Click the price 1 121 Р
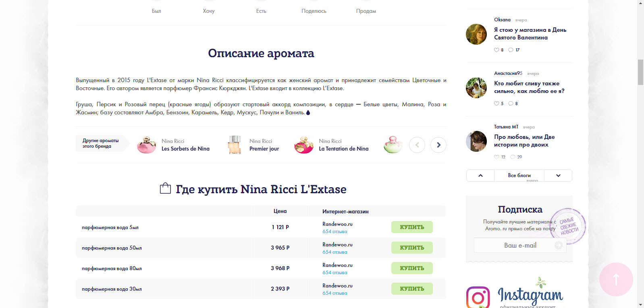The height and width of the screenshot is (308, 644). 280,227
